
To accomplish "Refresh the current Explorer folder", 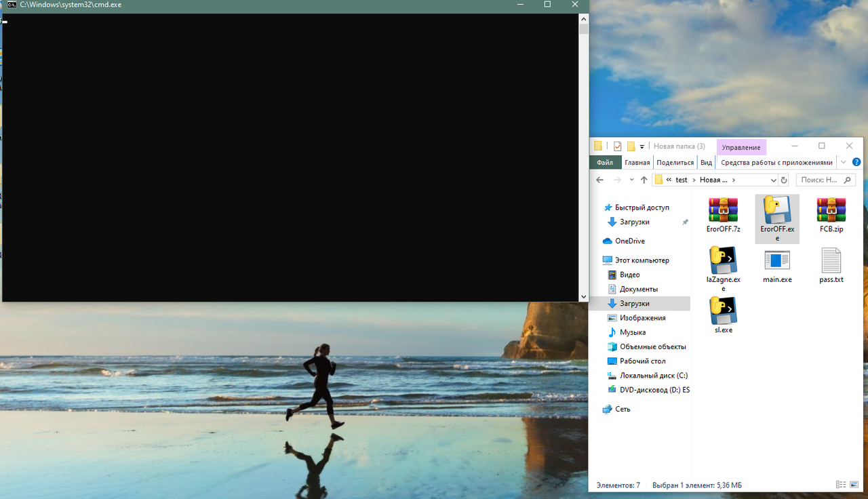I will click(784, 180).
